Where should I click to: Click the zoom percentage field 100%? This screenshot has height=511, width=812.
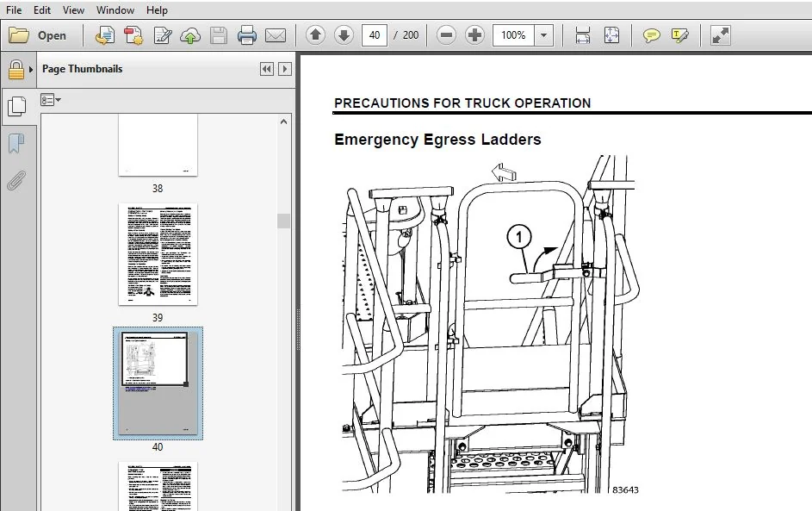coord(513,35)
